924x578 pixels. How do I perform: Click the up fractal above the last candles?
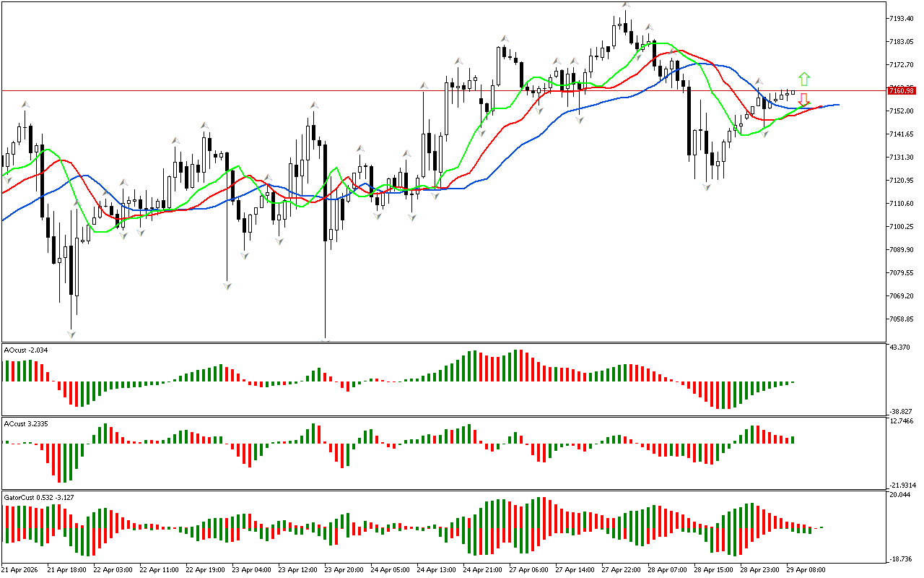pyautogui.click(x=759, y=82)
